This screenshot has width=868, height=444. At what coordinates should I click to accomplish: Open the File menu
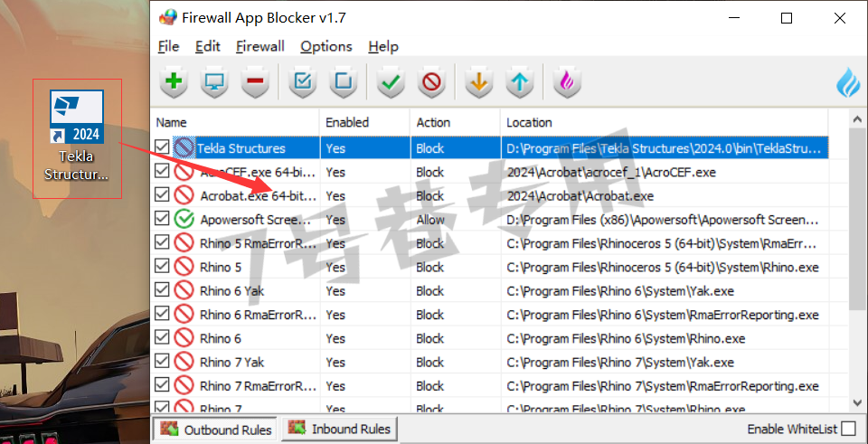click(168, 46)
